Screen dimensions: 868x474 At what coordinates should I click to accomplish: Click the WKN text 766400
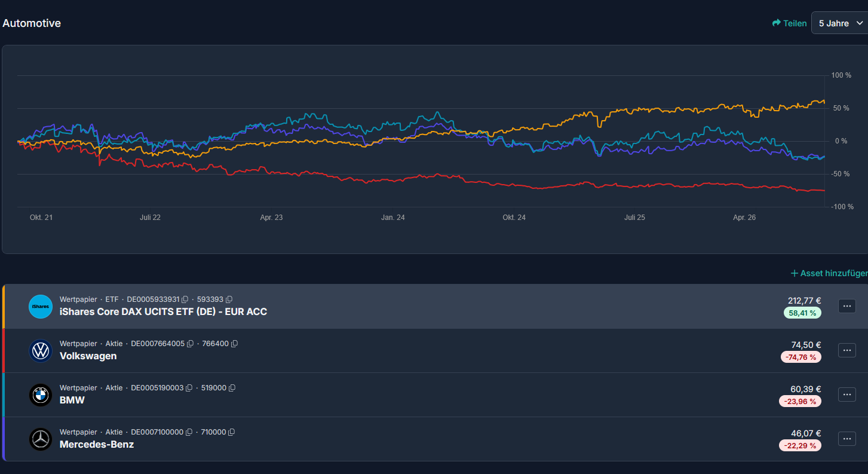(216, 344)
